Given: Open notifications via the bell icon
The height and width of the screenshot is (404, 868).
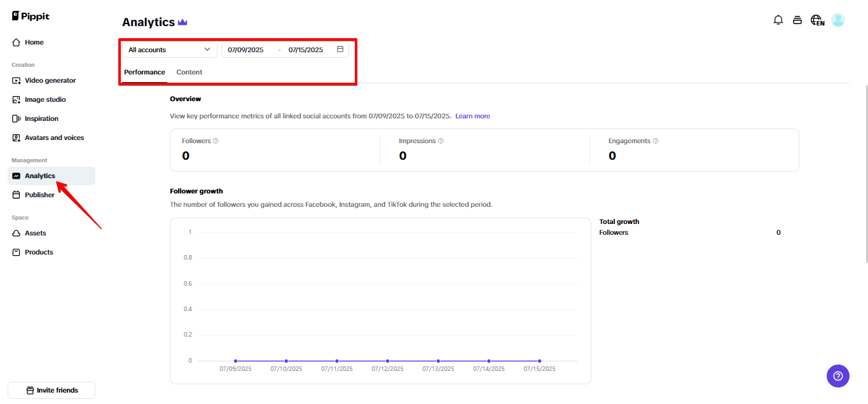Looking at the screenshot, I should click(778, 20).
